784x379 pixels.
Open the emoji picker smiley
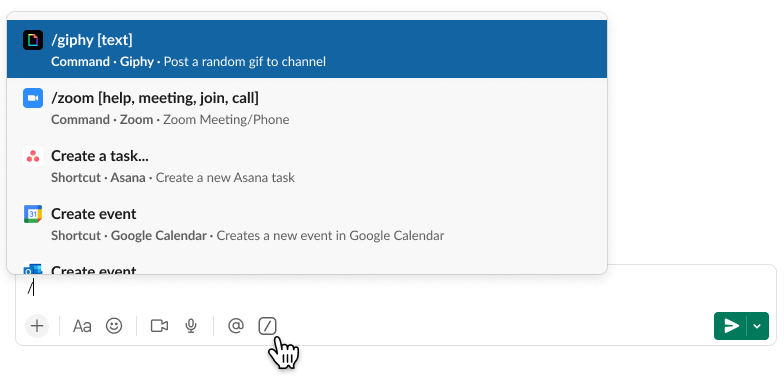pos(114,326)
